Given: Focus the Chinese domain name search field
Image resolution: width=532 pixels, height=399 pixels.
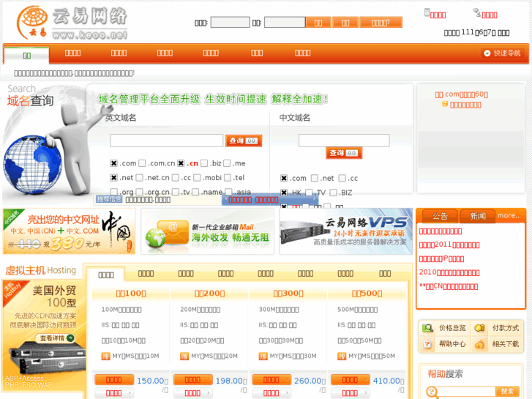Looking at the screenshot, I should pos(344,141).
